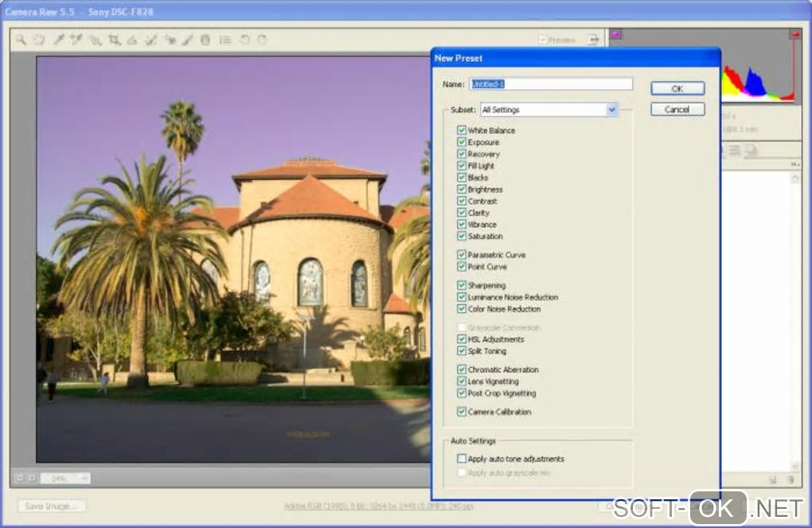Screen dimensions: 812x528
Task: Uncheck the Point Curve checkbox
Action: 462,266
